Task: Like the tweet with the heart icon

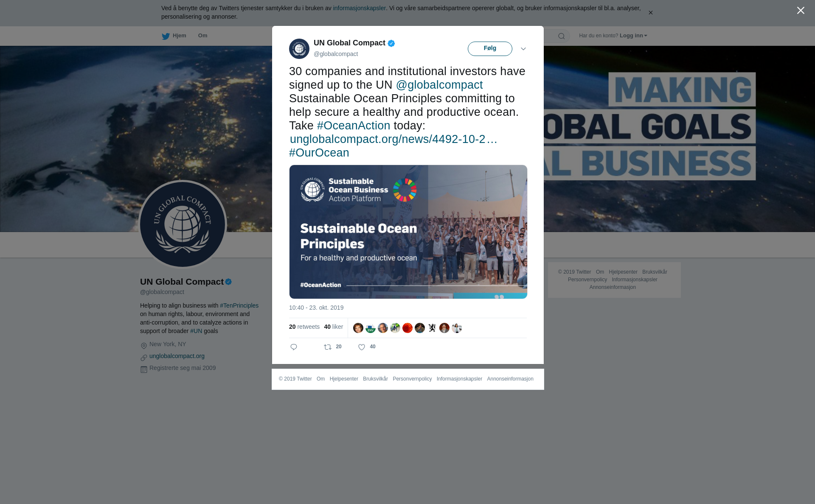Action: click(362, 347)
